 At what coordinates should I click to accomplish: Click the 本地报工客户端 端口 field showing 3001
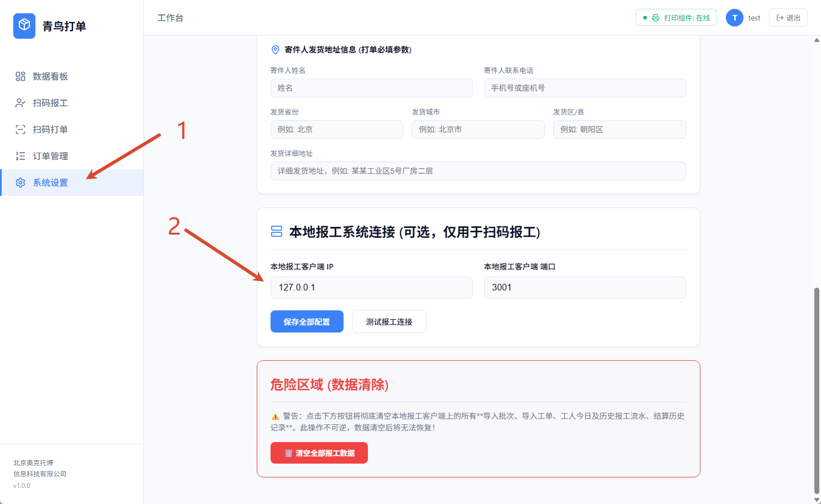click(585, 288)
